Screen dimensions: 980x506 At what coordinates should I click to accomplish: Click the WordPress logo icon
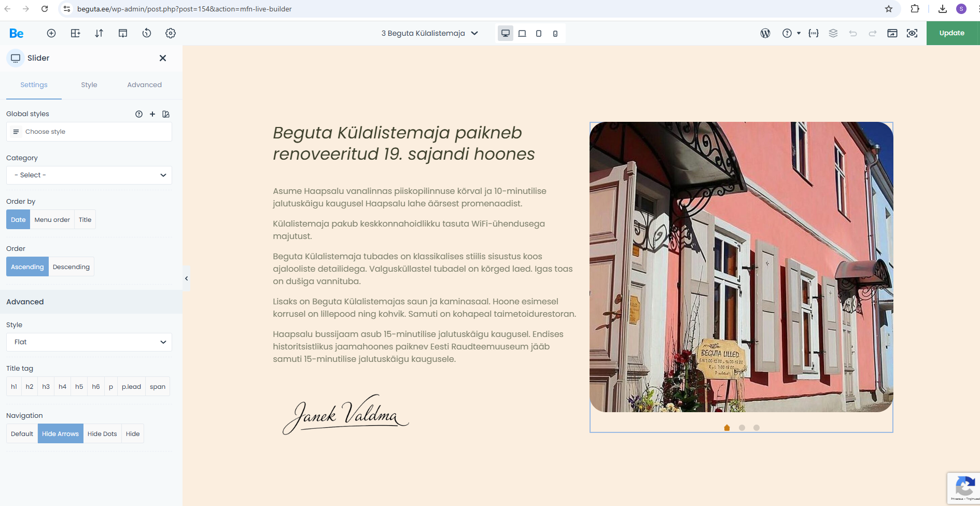pyautogui.click(x=765, y=33)
